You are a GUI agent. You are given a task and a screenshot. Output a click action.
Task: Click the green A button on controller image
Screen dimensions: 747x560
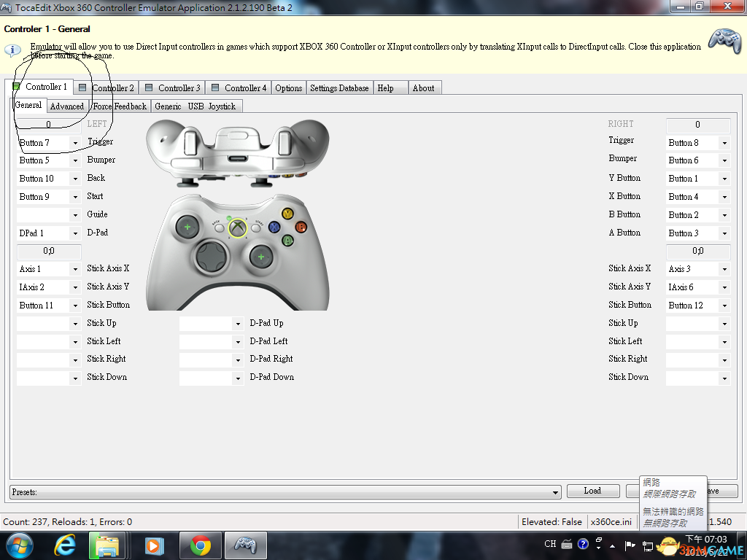[287, 239]
